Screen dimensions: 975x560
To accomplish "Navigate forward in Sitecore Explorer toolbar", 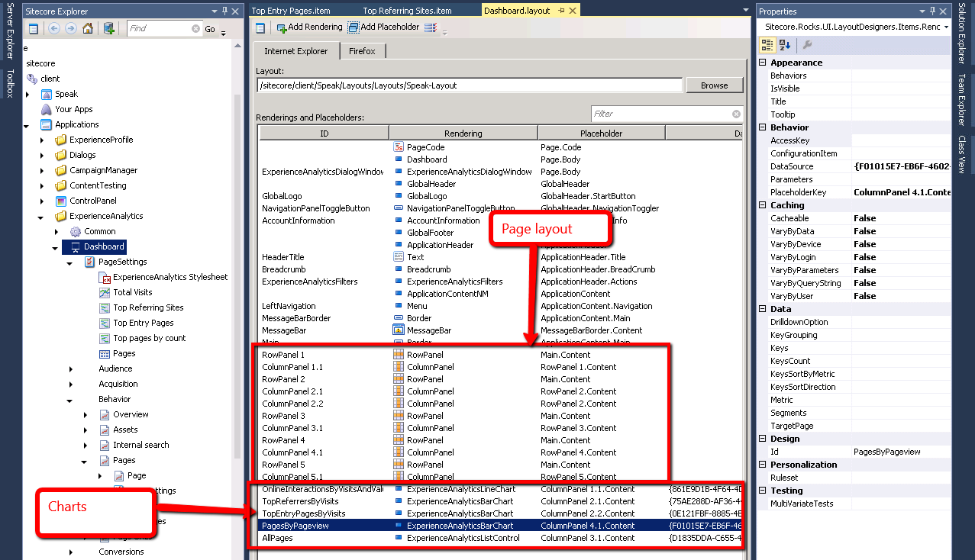I will [70, 28].
